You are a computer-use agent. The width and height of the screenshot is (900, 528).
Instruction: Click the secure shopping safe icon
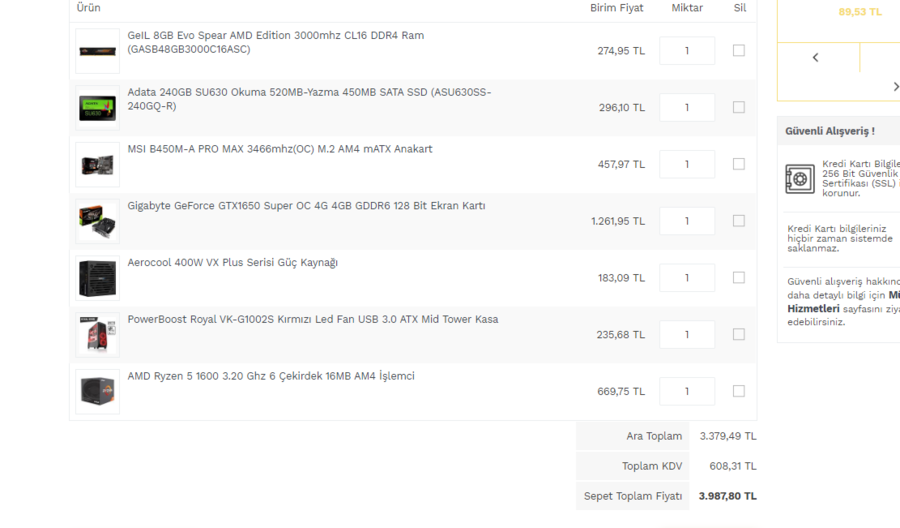tap(800, 179)
